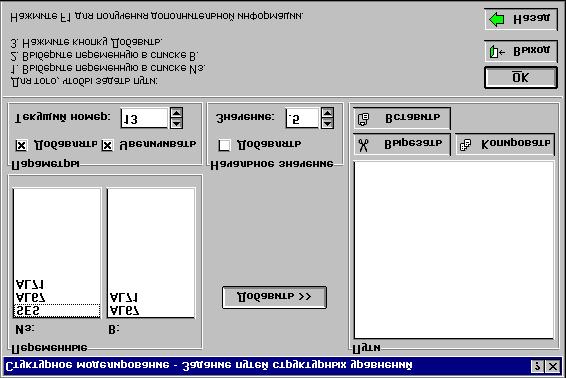Select AL71 in the Из variable list
The width and height of the screenshot is (566, 378).
(57, 285)
